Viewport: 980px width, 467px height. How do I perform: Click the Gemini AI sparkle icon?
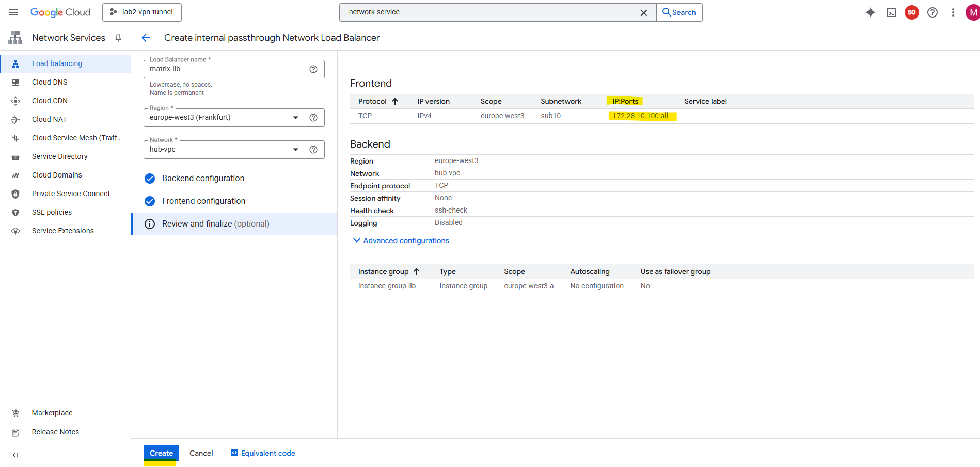(x=871, y=12)
